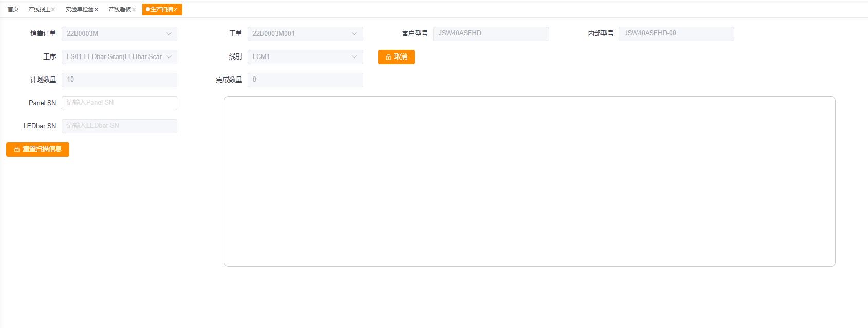Image resolution: width=868 pixels, height=328 pixels.
Task: Close the 产线看板 tab
Action: (134, 10)
